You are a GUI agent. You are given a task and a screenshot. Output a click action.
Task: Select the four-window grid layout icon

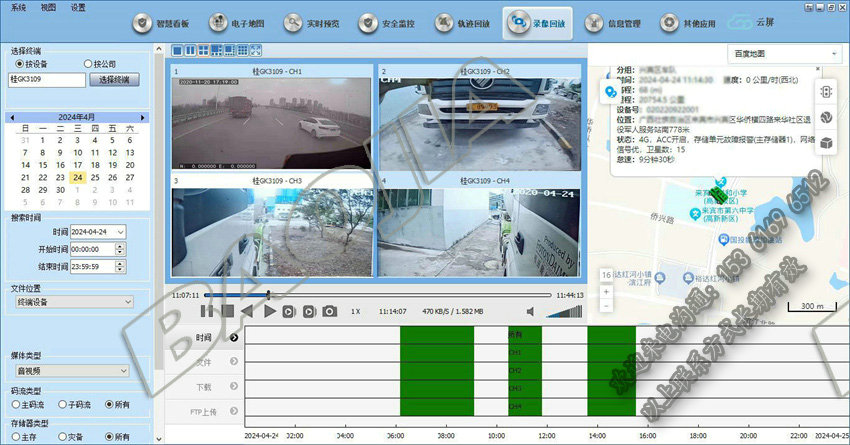tap(204, 50)
